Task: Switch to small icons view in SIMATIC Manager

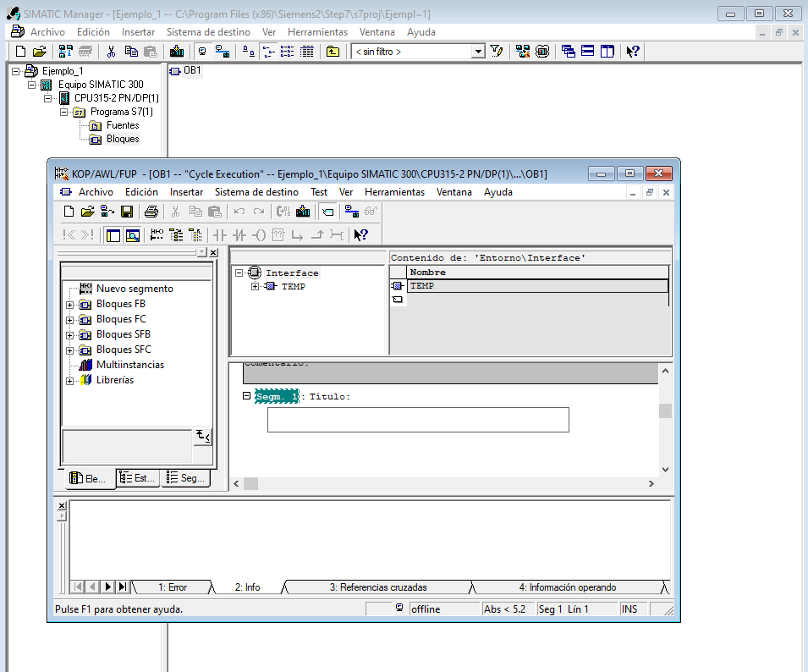Action: pyautogui.click(x=268, y=52)
